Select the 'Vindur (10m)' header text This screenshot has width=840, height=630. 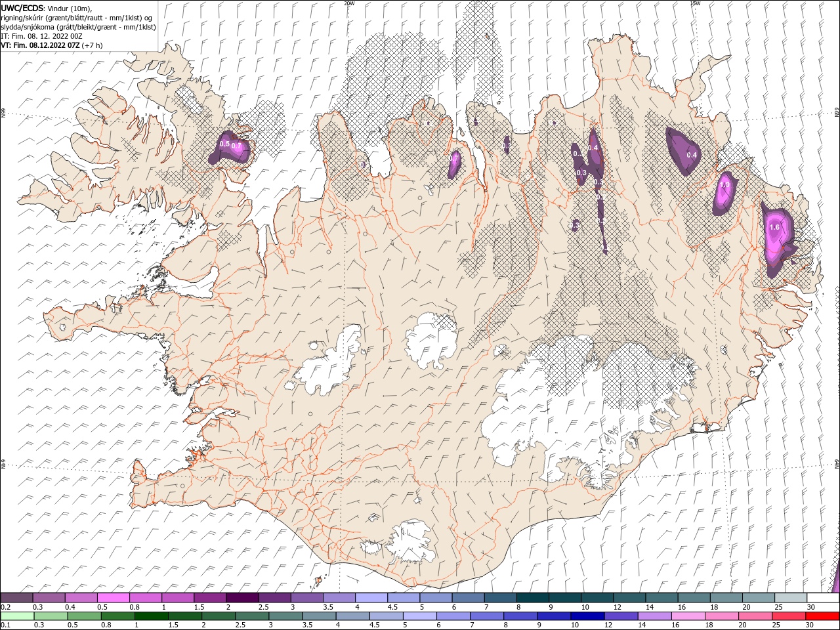(70, 8)
